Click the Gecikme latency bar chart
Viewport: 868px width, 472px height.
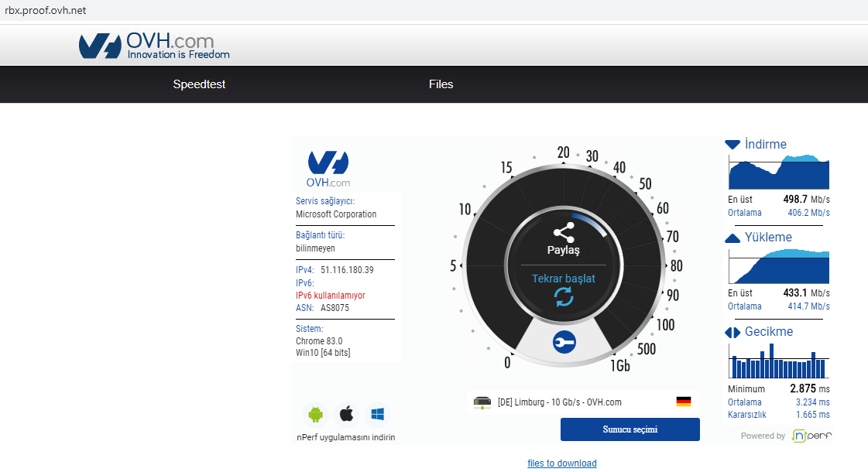click(x=779, y=361)
